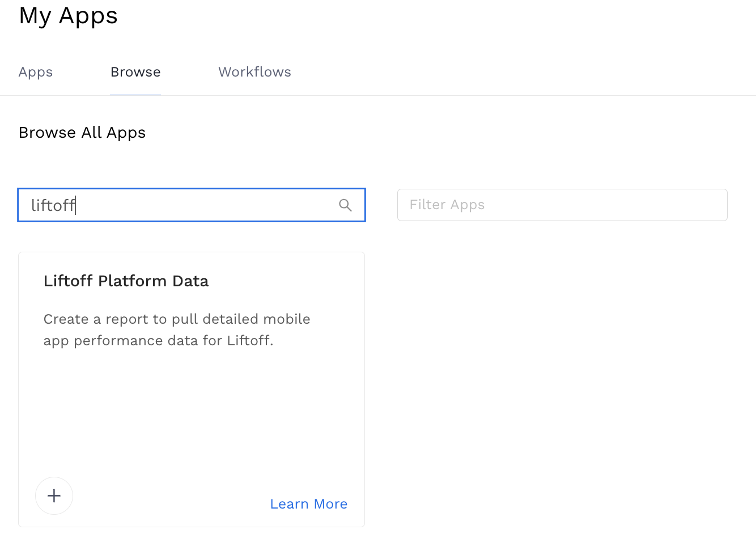Click the magnifier search icon
Viewport: 756px width, 559px height.
coord(345,205)
